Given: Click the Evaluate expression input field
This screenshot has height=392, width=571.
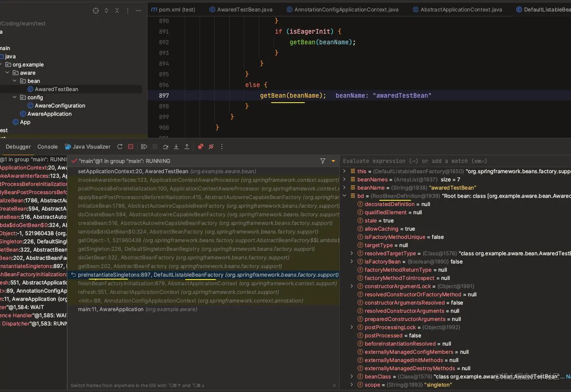Looking at the screenshot, I should pos(456,161).
